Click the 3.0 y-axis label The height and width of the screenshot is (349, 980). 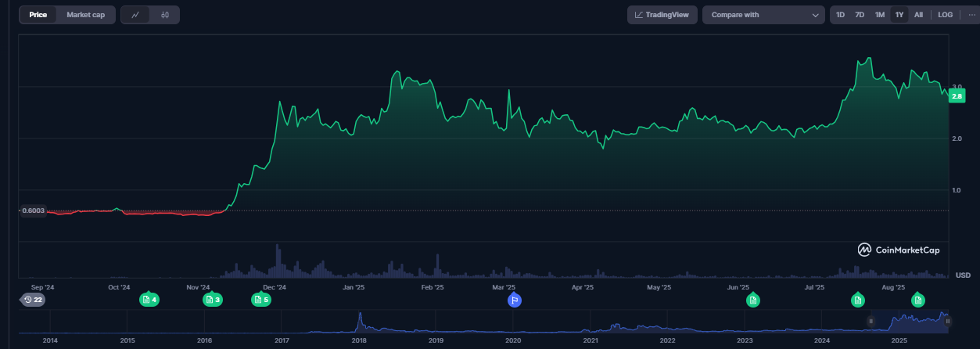[957, 87]
